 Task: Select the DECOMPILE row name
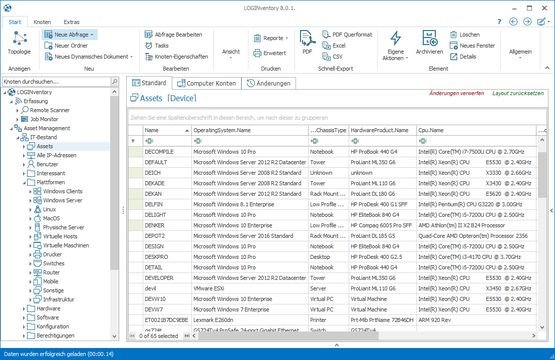(x=159, y=152)
